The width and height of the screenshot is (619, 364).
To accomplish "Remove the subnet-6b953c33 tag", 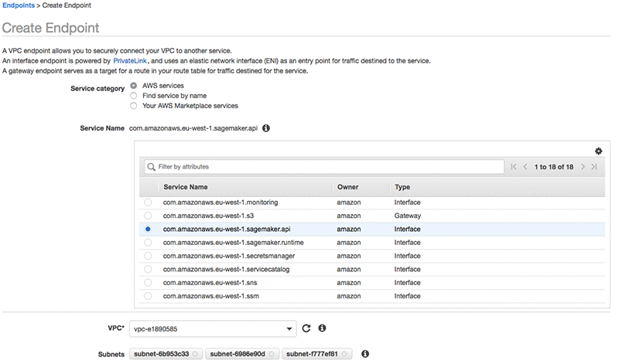I will 196,354.
